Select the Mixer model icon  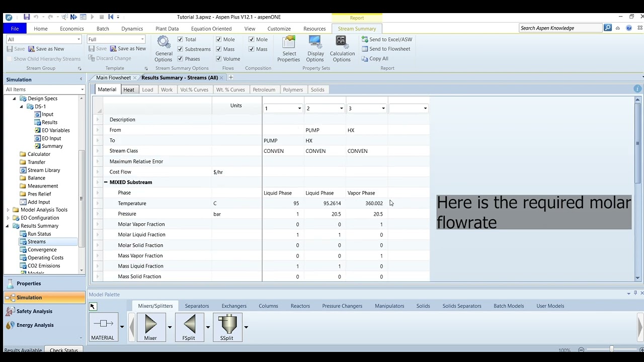pos(150,327)
